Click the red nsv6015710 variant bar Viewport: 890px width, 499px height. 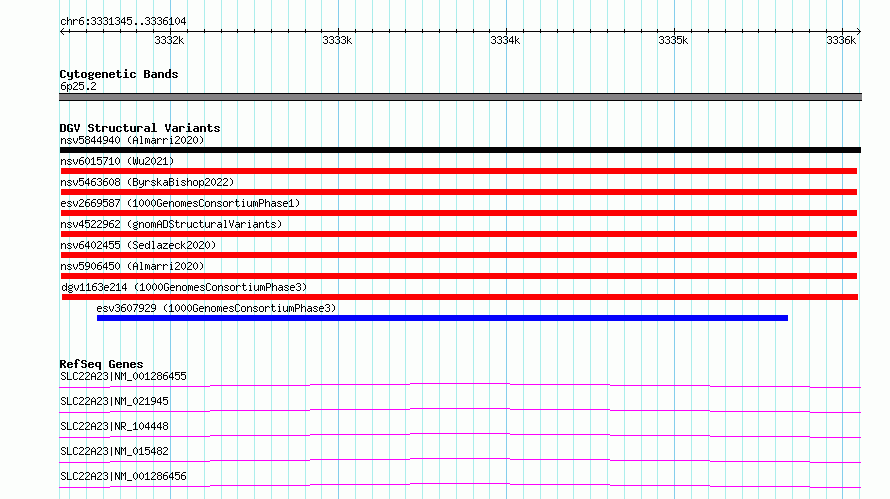point(459,171)
